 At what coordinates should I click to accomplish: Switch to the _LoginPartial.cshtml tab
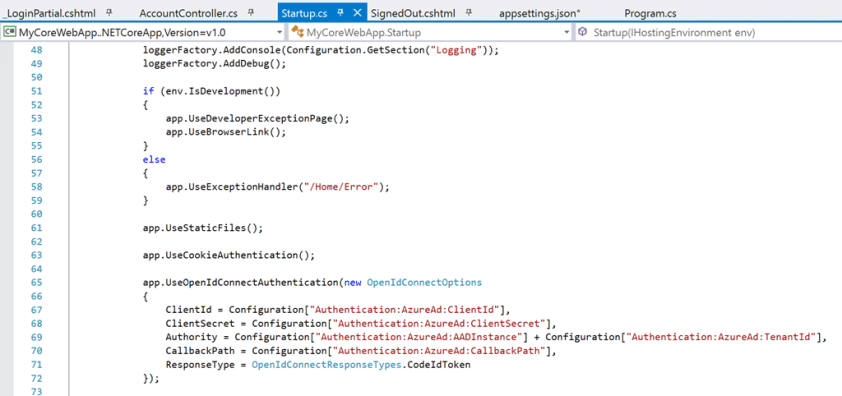point(49,13)
